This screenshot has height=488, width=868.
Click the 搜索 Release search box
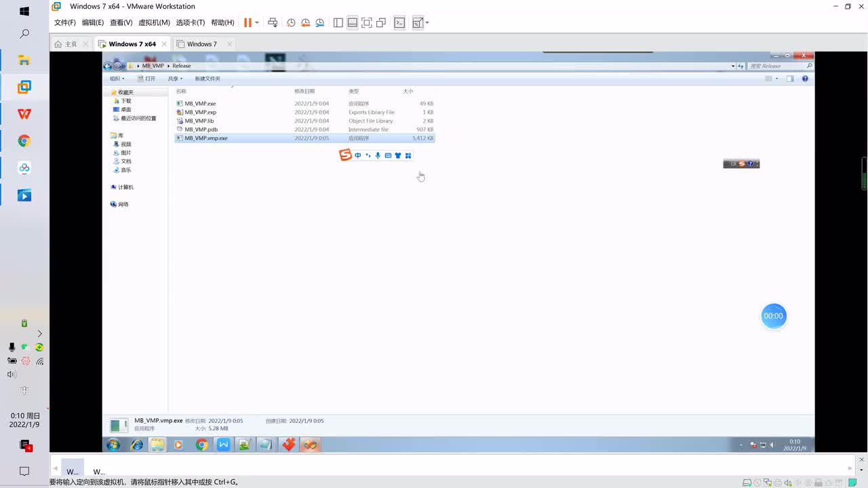coord(780,66)
